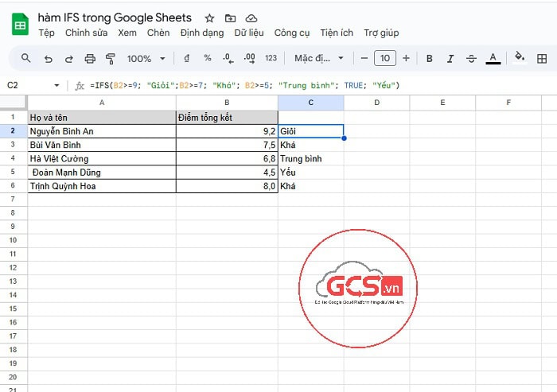The image size is (557, 392).
Task: Click the redo arrow icon
Action: coord(69,58)
